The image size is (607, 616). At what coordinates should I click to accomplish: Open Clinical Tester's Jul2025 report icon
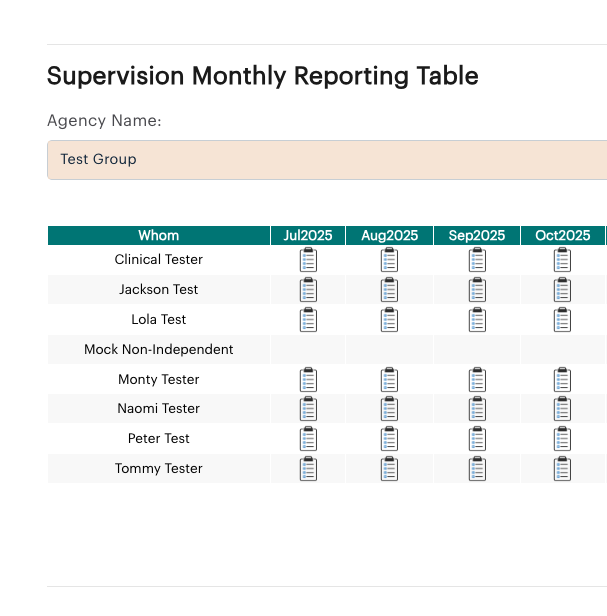[308, 260]
